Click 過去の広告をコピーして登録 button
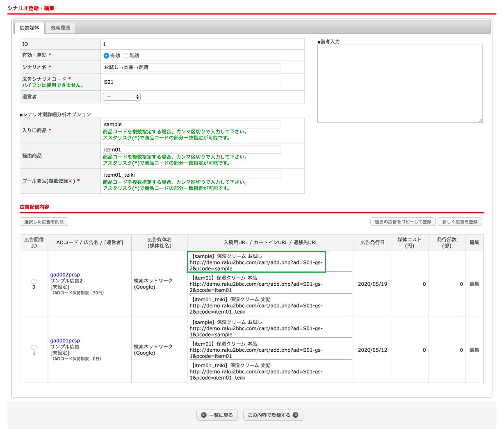This screenshot has width=504, height=437. click(403, 222)
